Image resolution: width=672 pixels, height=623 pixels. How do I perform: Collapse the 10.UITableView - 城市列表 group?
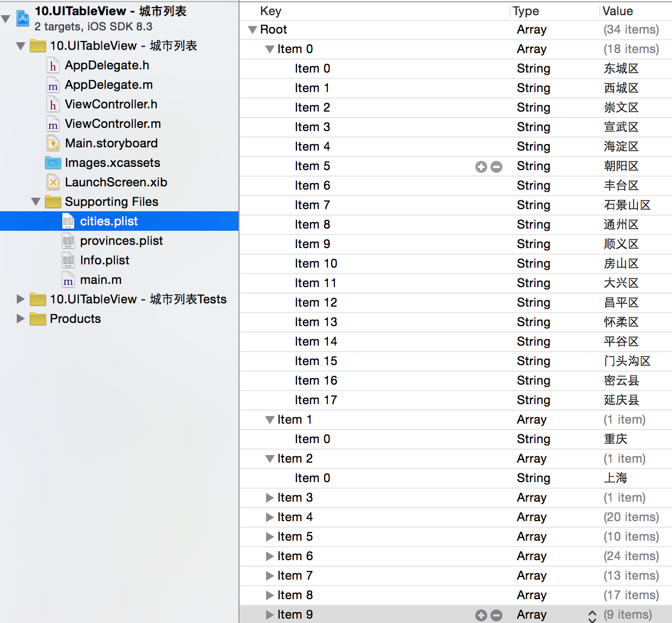point(21,46)
